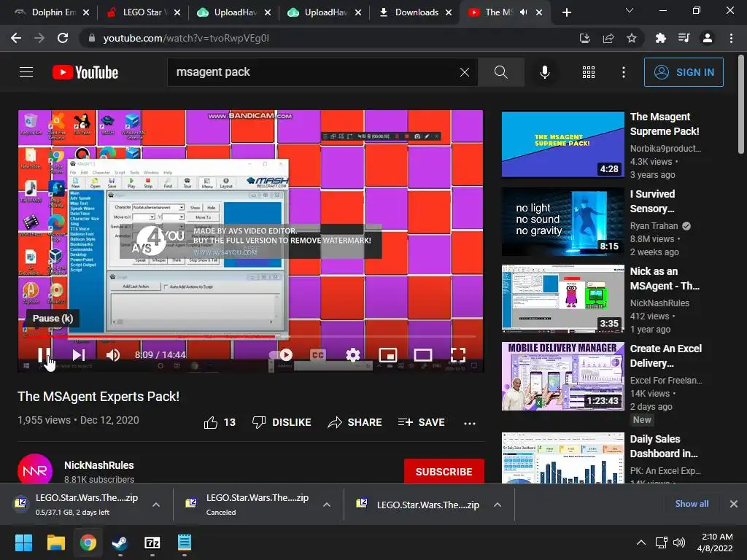Sign in to YouTube
747x560 pixels.
click(x=684, y=72)
